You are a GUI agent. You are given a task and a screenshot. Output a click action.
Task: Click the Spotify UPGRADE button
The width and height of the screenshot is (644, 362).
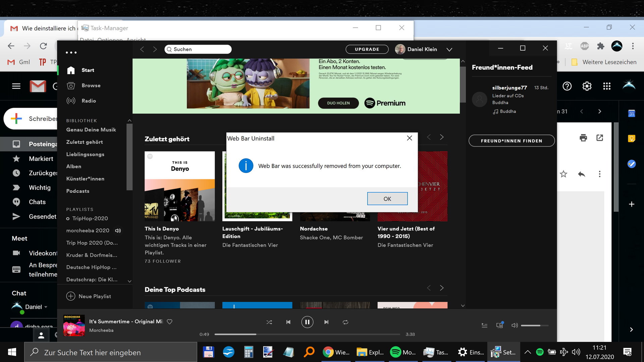[x=367, y=49]
